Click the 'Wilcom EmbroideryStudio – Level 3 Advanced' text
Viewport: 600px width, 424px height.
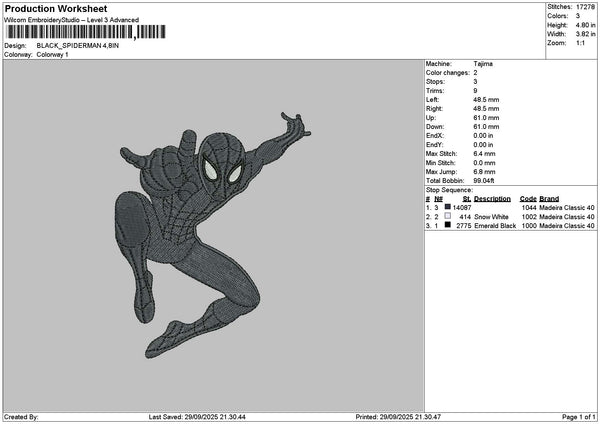(72, 20)
